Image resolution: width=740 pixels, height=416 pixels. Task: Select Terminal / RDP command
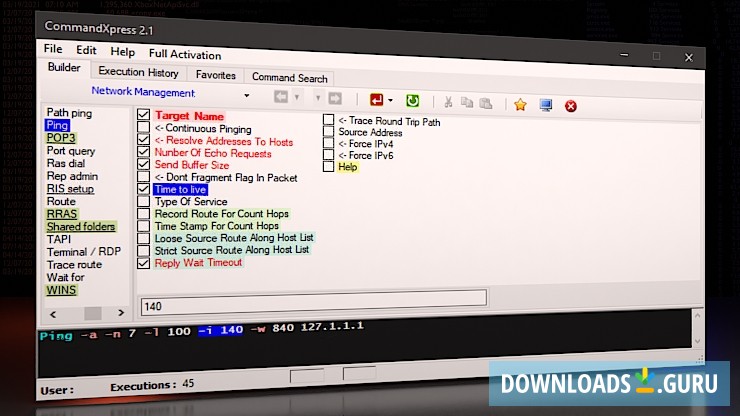84,252
